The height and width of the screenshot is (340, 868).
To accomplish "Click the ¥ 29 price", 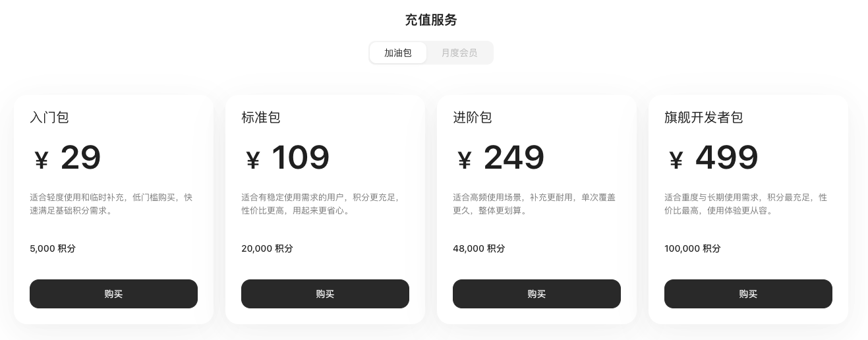I will [68, 158].
